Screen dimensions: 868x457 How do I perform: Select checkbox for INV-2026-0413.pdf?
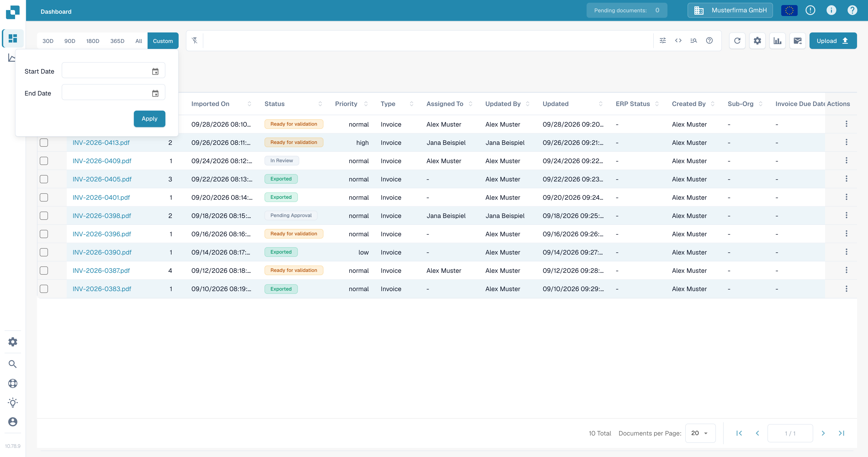(44, 143)
